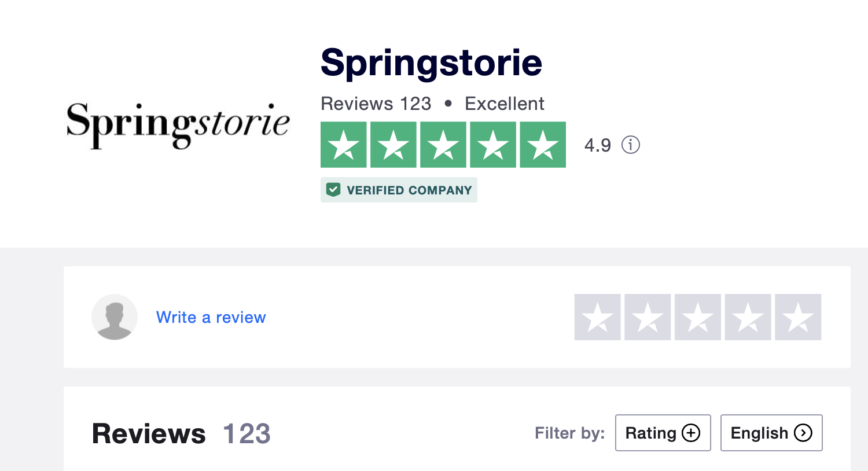This screenshot has width=868, height=471.
Task: Click the Springstorie company logo image
Action: (x=178, y=124)
